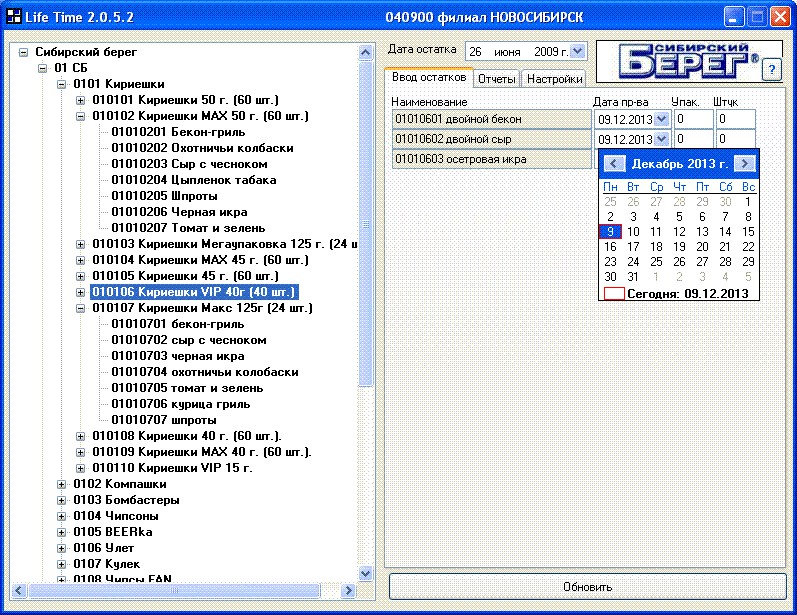
Task: Select 01010706 курица гриль item
Action: (x=181, y=405)
